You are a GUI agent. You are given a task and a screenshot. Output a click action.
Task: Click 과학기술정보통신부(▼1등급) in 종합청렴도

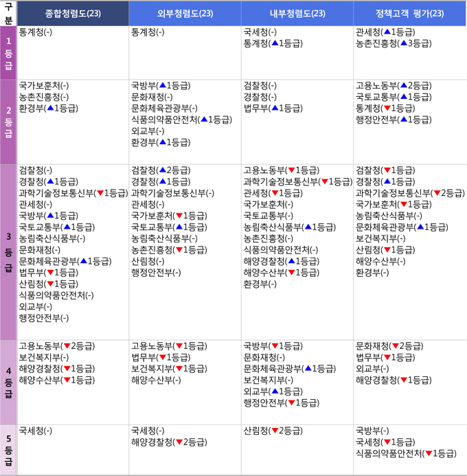[73, 193]
